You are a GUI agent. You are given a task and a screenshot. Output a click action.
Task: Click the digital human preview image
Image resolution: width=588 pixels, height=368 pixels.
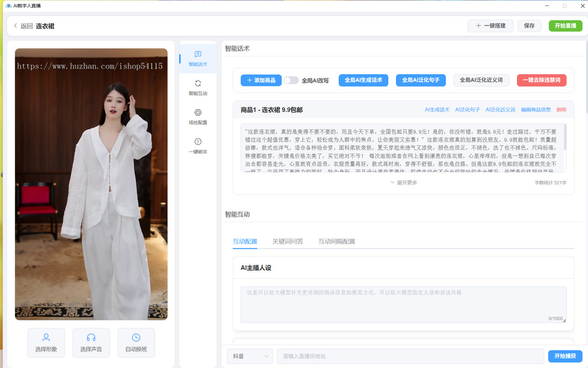pyautogui.click(x=91, y=184)
